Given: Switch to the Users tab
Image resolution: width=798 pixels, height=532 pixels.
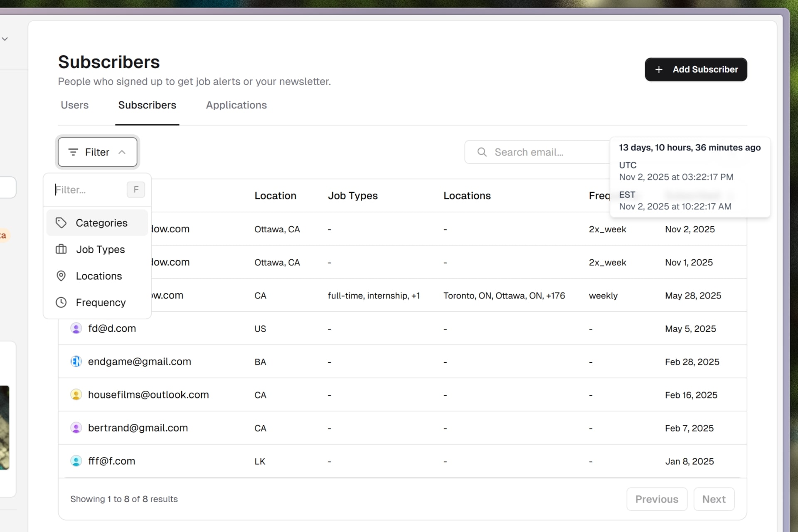Looking at the screenshot, I should [75, 105].
